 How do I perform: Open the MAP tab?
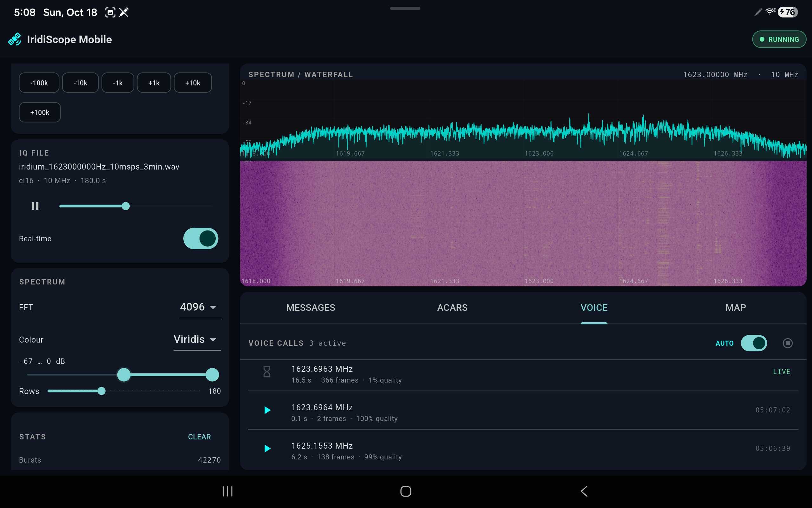click(736, 307)
